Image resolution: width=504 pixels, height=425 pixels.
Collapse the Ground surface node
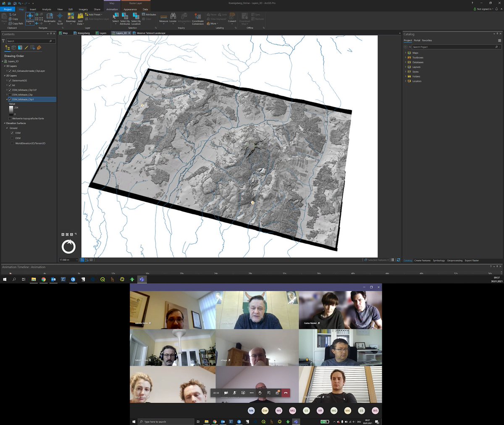pyautogui.click(x=7, y=128)
